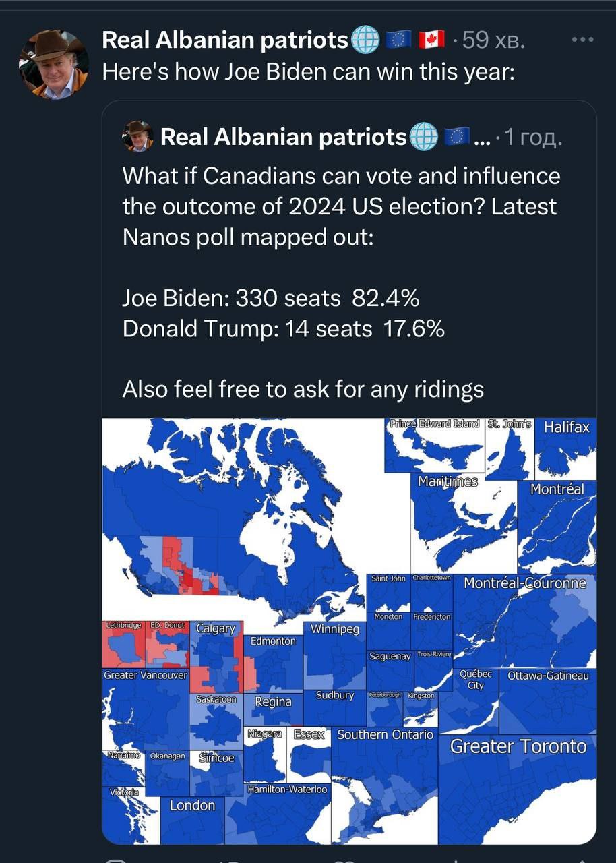
Task: Tap the Montréal-Couronne label on map
Action: pos(525,583)
